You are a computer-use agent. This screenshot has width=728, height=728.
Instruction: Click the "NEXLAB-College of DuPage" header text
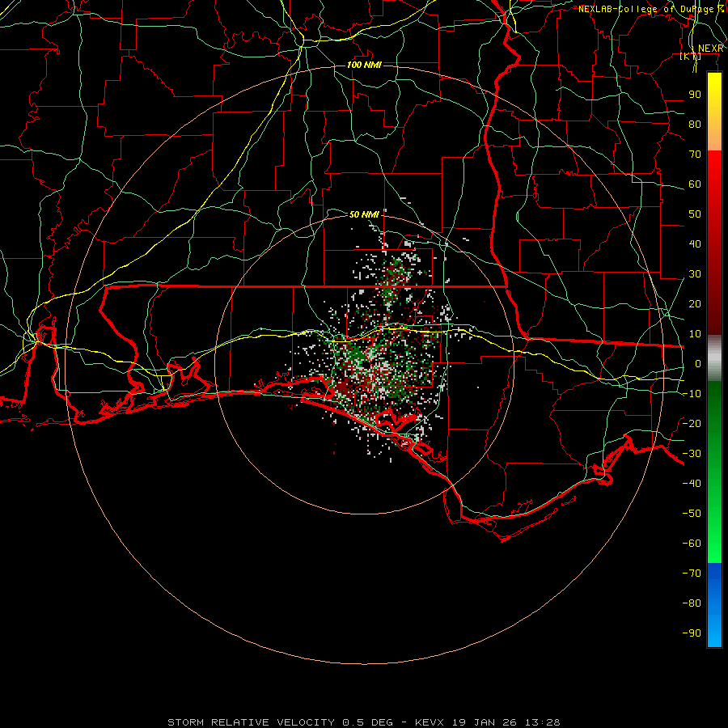pos(645,9)
